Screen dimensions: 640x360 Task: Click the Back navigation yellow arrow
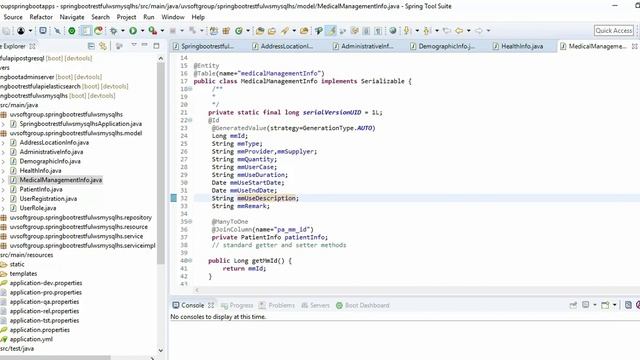pos(459,31)
